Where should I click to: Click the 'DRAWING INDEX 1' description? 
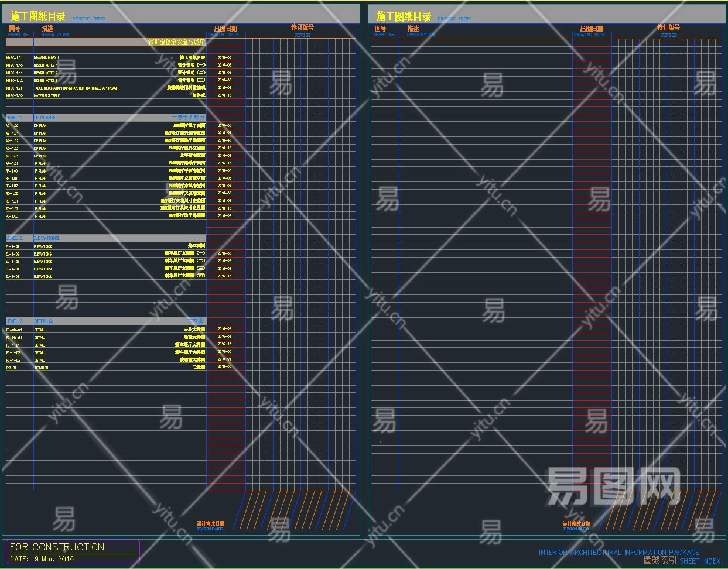[46, 58]
